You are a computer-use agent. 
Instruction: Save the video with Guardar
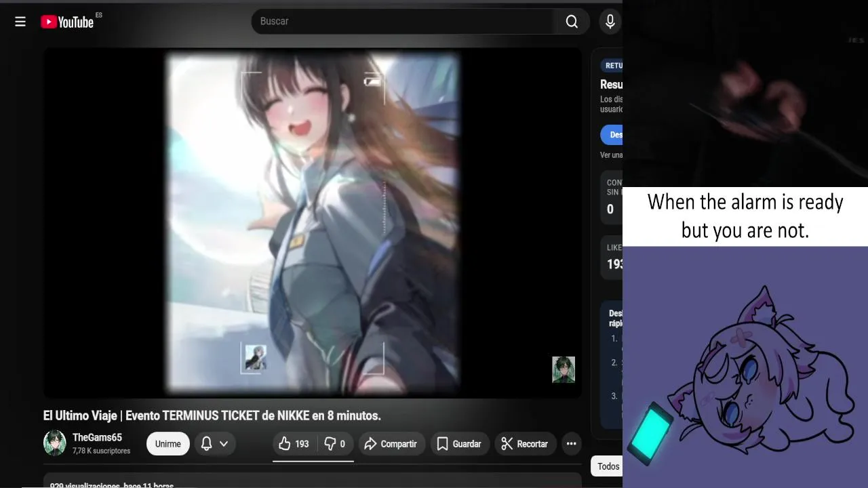[459, 444]
